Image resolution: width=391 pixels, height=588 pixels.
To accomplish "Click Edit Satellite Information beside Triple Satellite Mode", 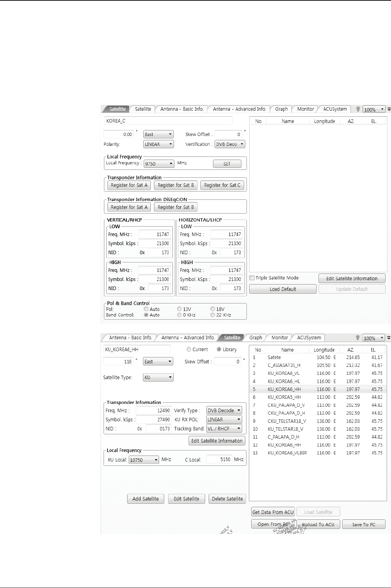I will click(x=352, y=279).
